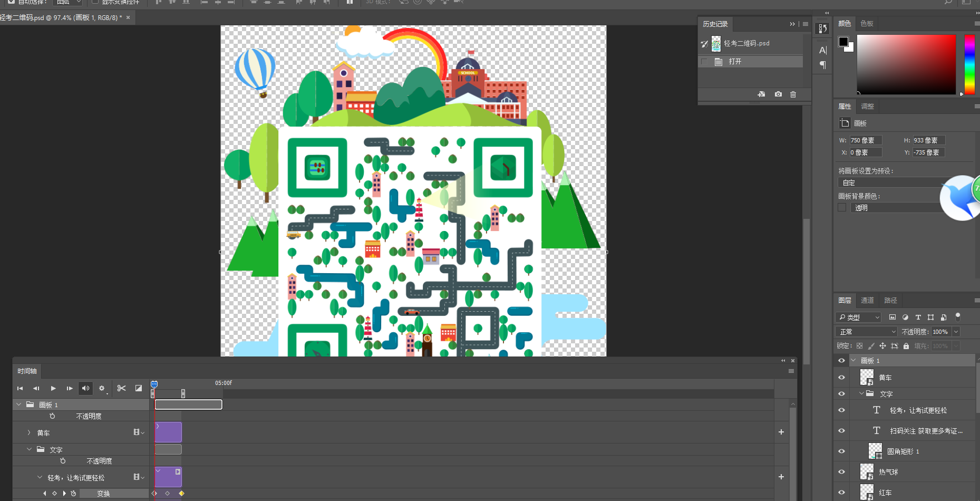Select the 历史记录 history tab

[715, 24]
